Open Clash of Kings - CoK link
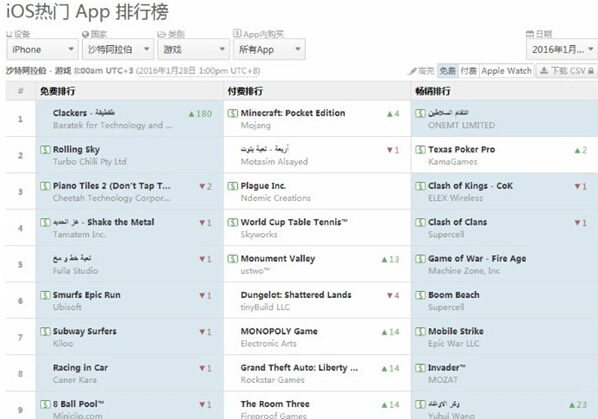This screenshot has width=598, height=419. (x=470, y=186)
